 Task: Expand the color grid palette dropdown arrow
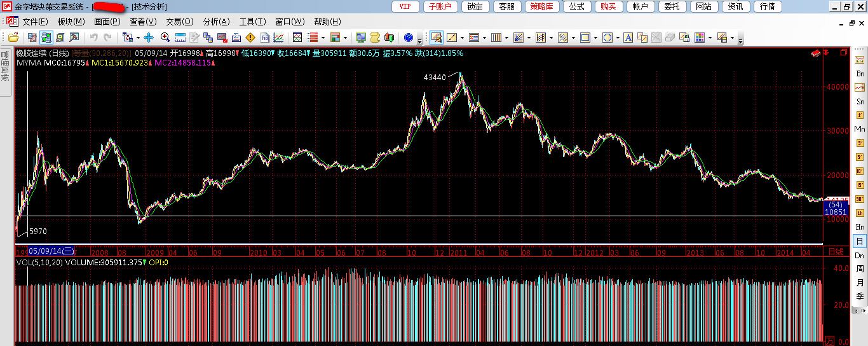pyautogui.click(x=710, y=38)
